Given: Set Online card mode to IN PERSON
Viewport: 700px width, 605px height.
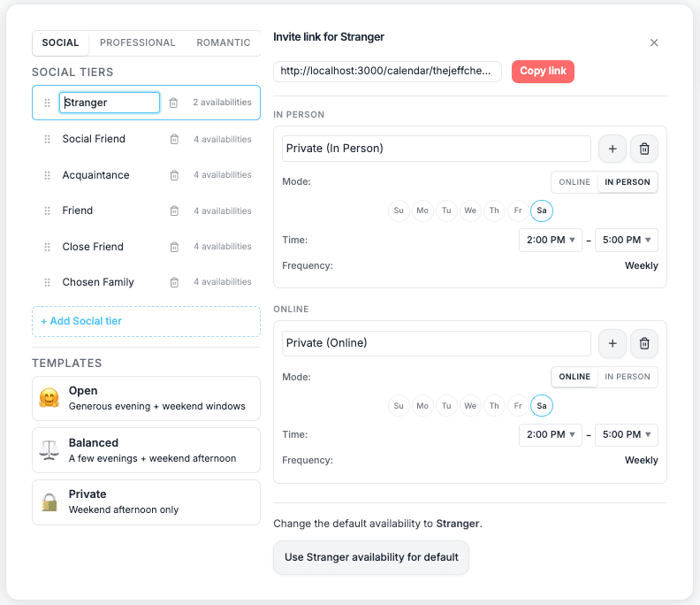Looking at the screenshot, I should point(628,377).
